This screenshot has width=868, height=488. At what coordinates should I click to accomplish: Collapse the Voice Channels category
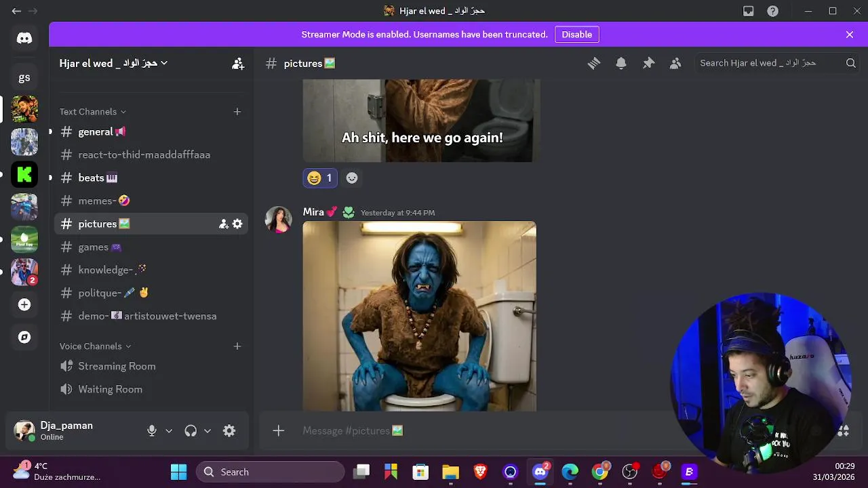tap(95, 346)
